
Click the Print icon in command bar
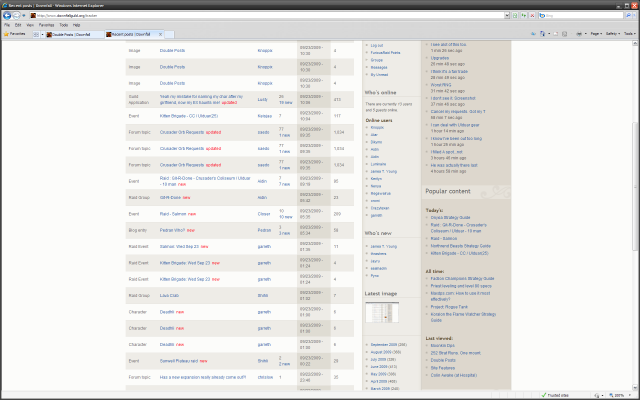579,34
